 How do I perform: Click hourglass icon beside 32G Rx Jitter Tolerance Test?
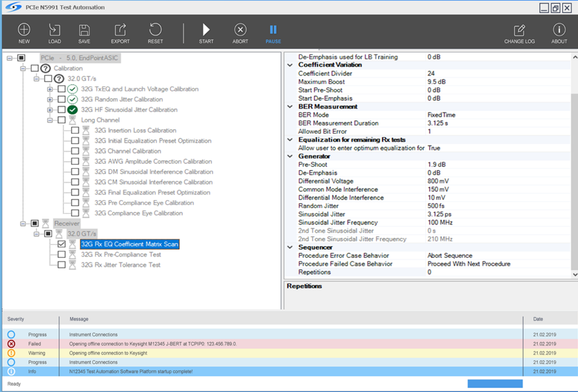tap(73, 264)
